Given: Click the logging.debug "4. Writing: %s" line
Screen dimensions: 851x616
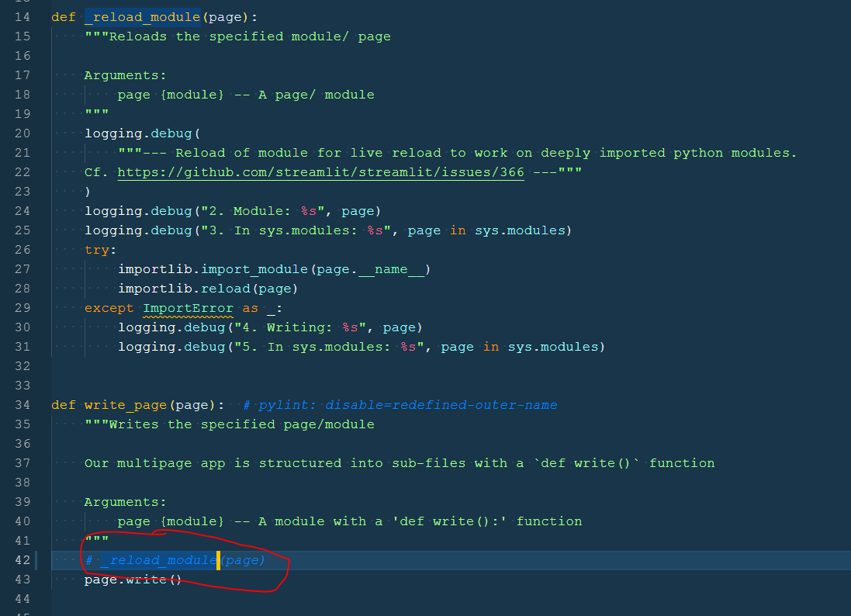Looking at the screenshot, I should pos(270,328).
